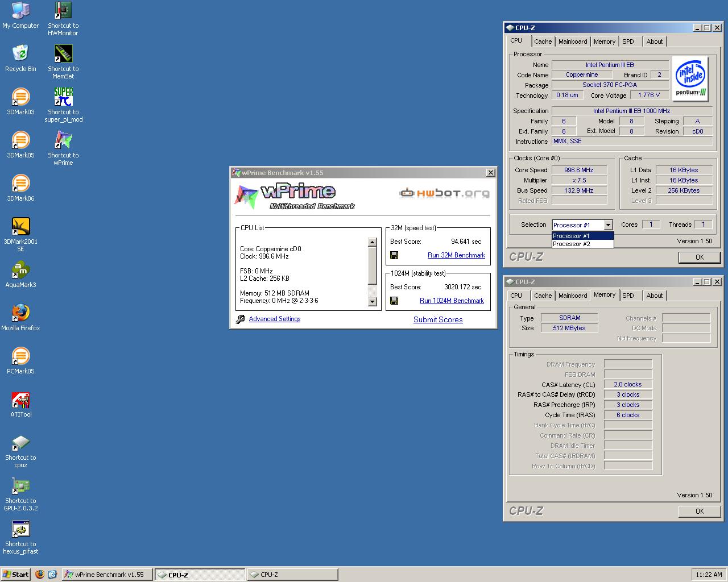Click Run 1024M Benchmark link
Image resolution: width=728 pixels, height=582 pixels.
452,301
